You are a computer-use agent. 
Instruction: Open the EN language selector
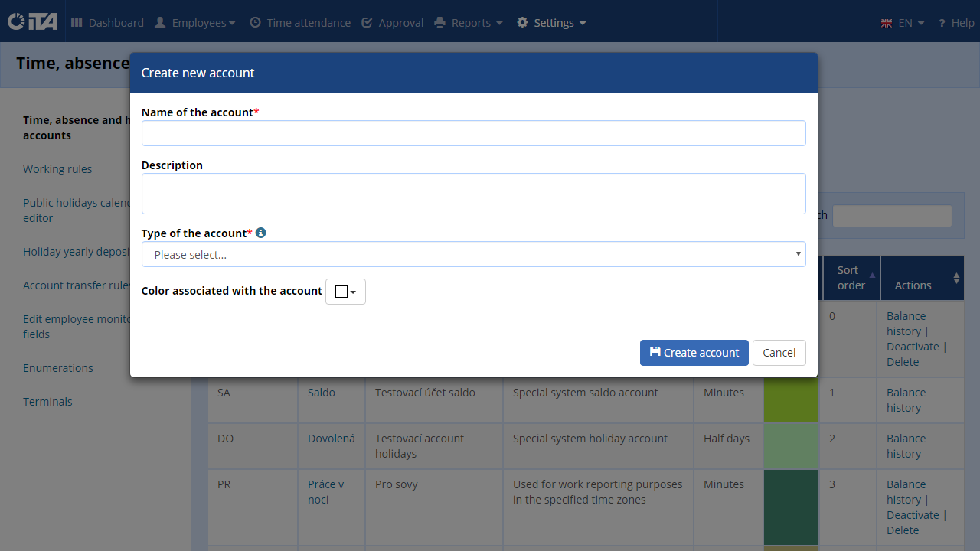tap(903, 23)
